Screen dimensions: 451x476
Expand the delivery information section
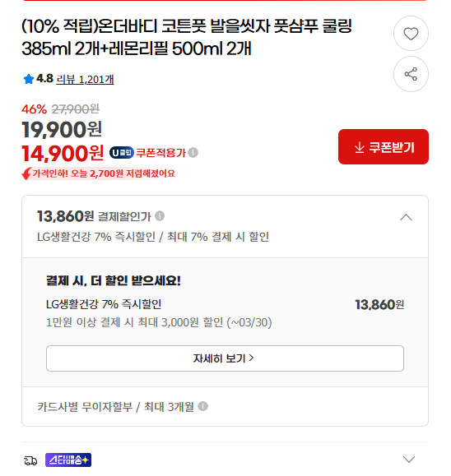point(409,460)
